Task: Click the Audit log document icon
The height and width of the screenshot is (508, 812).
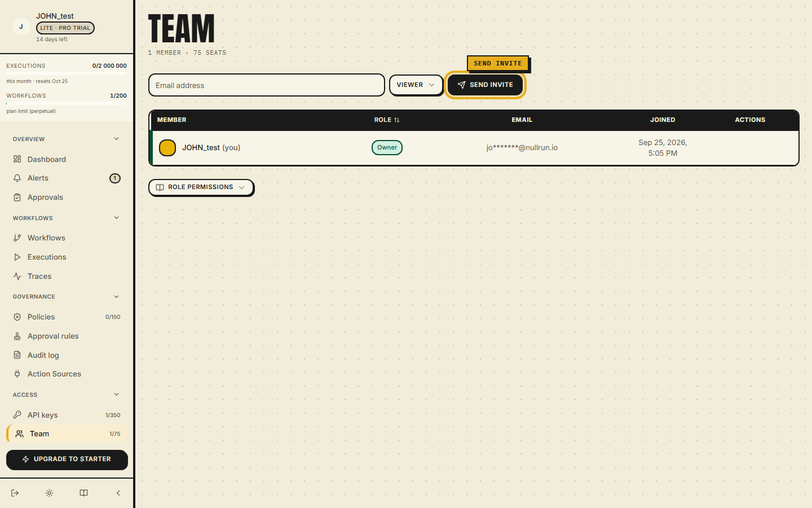Action: [17, 355]
